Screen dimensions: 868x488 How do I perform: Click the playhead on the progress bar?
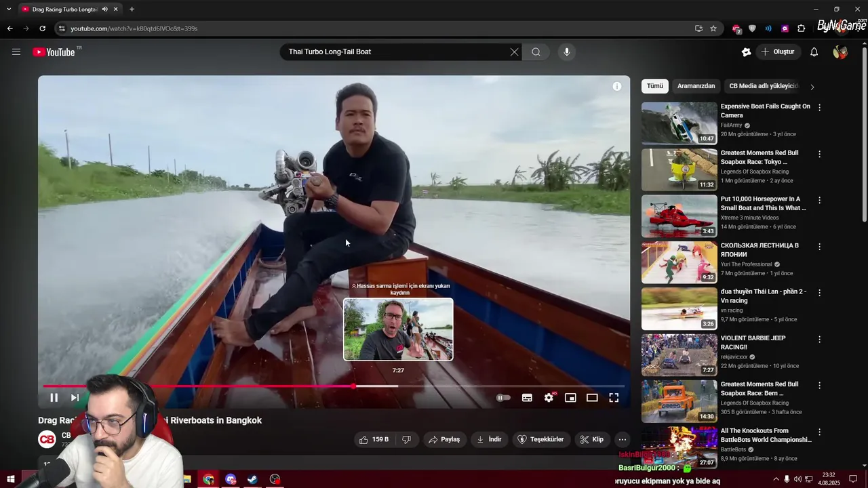tap(353, 386)
